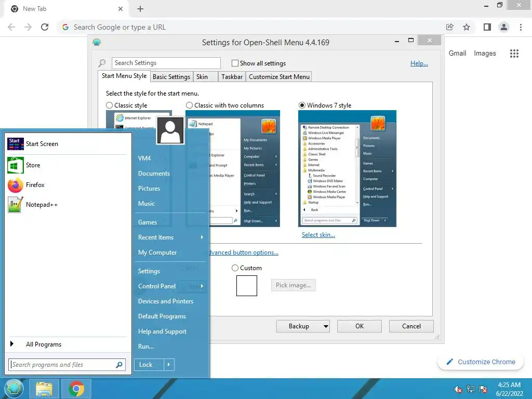Launch Notepad++ from the start menu
The image size is (532, 399).
(x=15, y=205)
